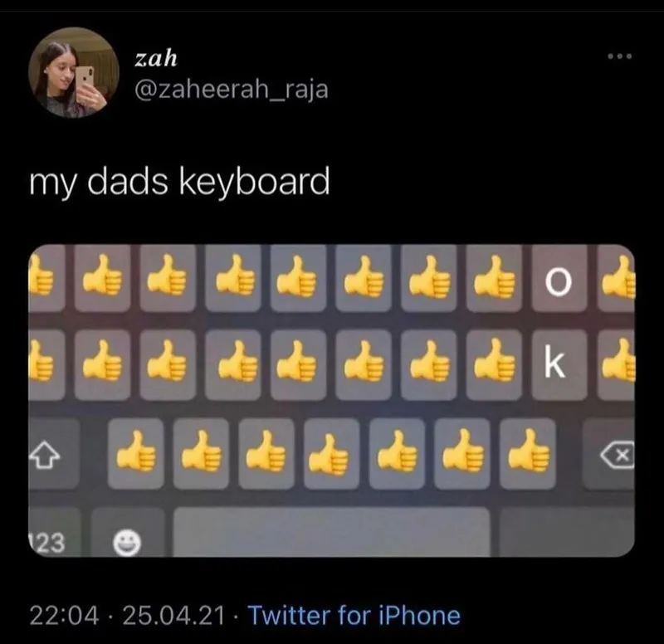This screenshot has width=664, height=644.
Task: Open the three-dot more options menu
Action: [x=619, y=56]
